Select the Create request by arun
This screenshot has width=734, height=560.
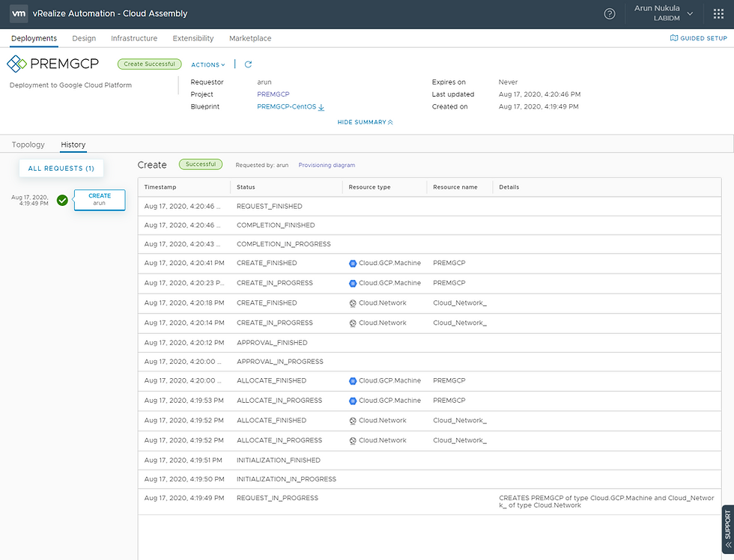(x=100, y=200)
